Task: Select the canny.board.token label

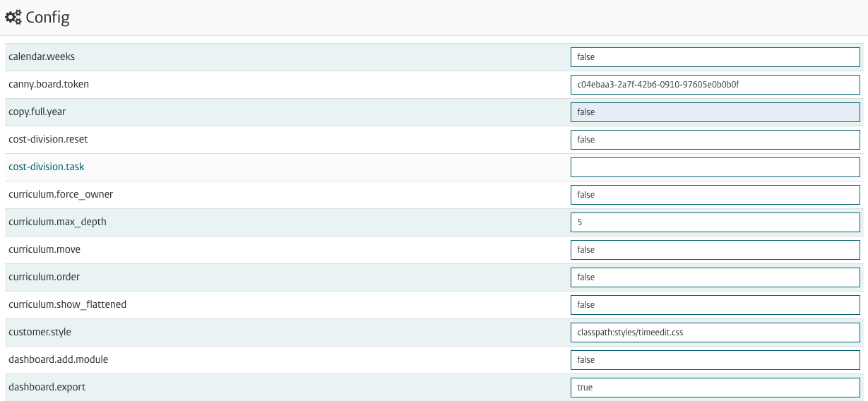Action: point(49,84)
